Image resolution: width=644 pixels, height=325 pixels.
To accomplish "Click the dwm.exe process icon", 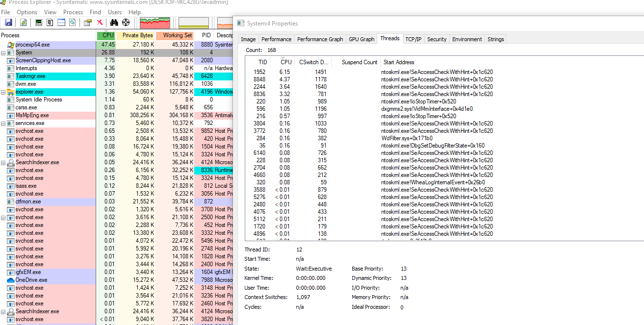I will point(11,84).
